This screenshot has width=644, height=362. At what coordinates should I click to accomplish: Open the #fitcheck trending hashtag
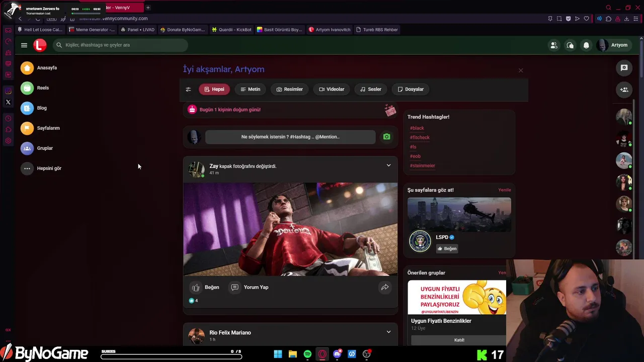(x=420, y=137)
